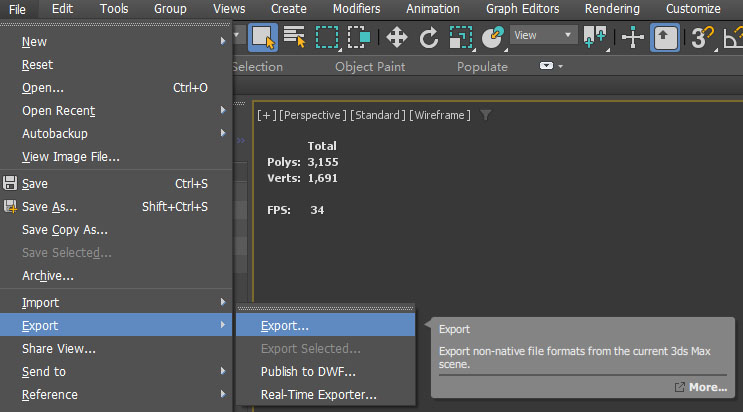The height and width of the screenshot is (412, 743).
Task: Expand the ribbon display options dropdown
Action: (x=551, y=66)
